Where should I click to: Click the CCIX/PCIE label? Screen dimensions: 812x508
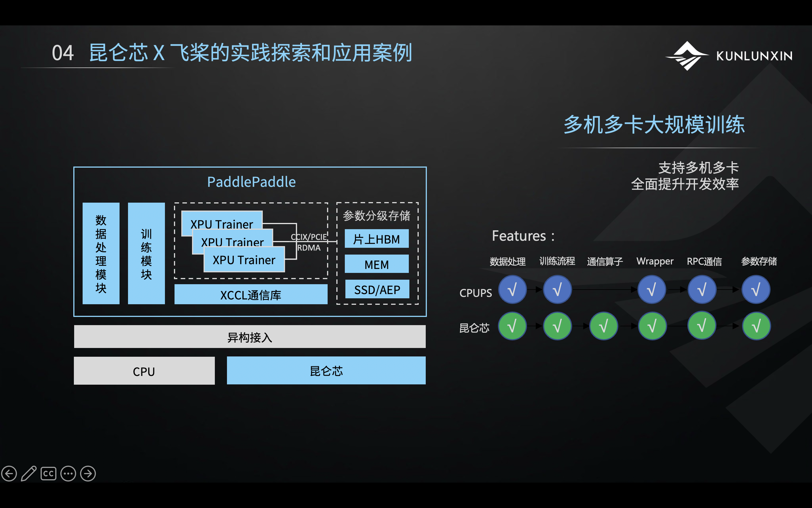[x=309, y=237]
